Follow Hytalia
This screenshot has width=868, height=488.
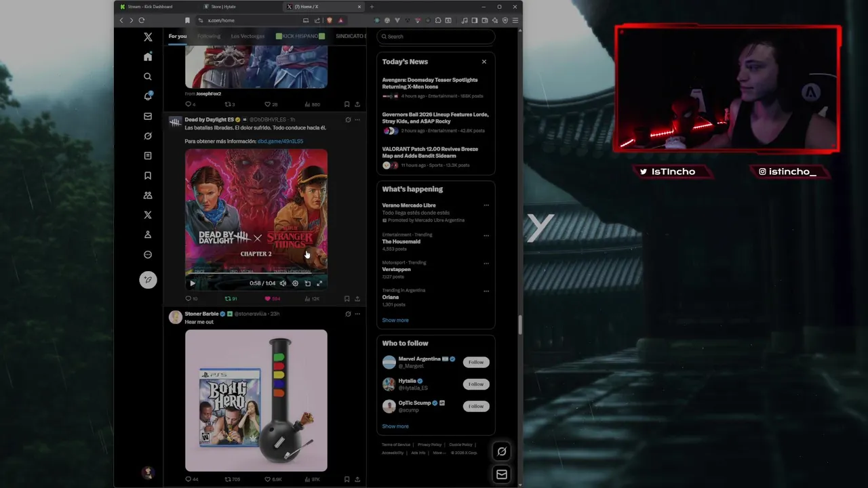click(x=476, y=384)
